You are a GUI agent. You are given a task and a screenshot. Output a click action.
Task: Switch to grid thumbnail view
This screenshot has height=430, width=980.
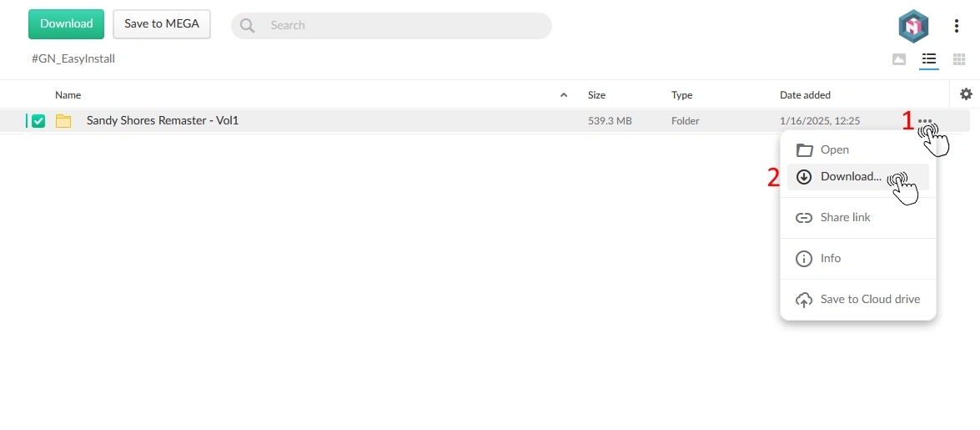click(x=959, y=59)
